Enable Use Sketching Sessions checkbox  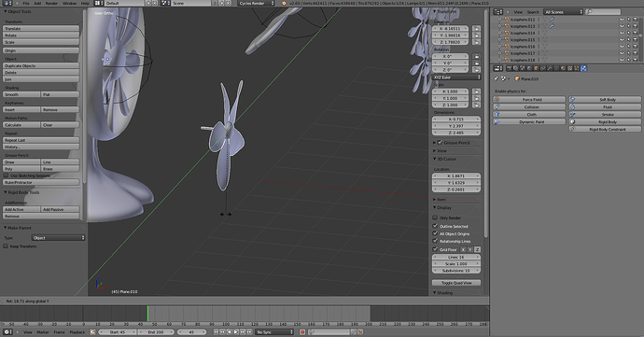tap(6, 176)
